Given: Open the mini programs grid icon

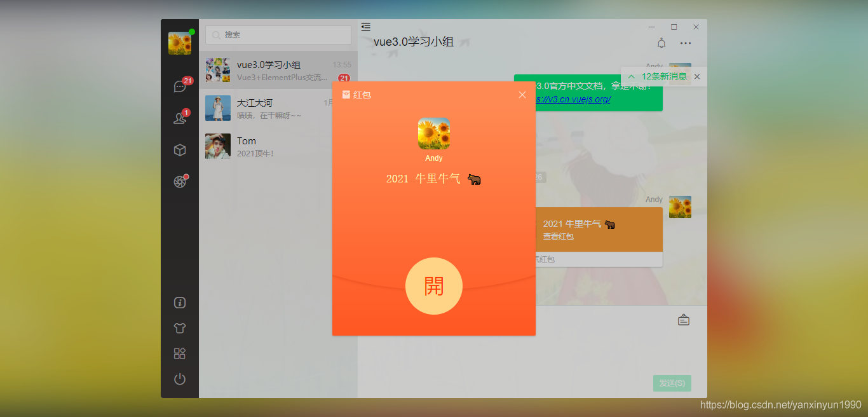Looking at the screenshot, I should (x=179, y=353).
